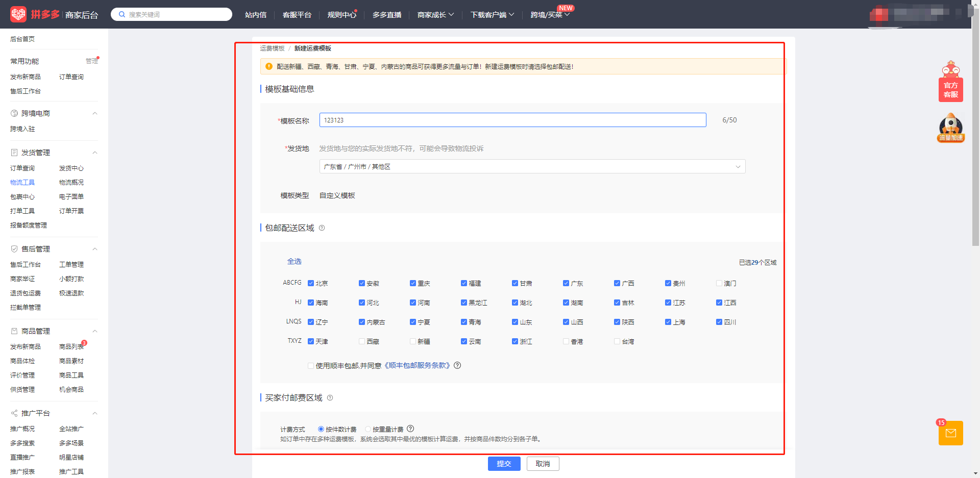Enable 使用顺丰包邮 checkbox
This screenshot has width=980, height=478.
coord(311,366)
